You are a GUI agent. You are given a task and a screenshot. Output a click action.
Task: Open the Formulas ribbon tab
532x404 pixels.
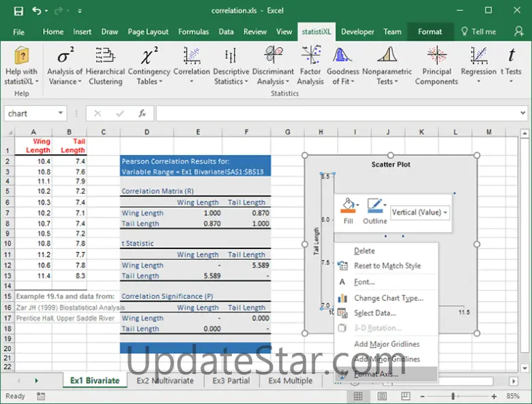[194, 32]
